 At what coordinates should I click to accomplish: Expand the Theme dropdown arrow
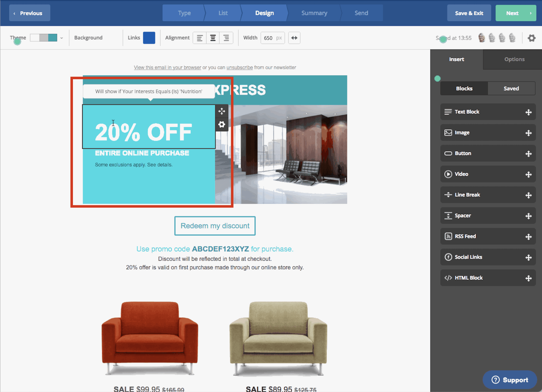coord(62,38)
